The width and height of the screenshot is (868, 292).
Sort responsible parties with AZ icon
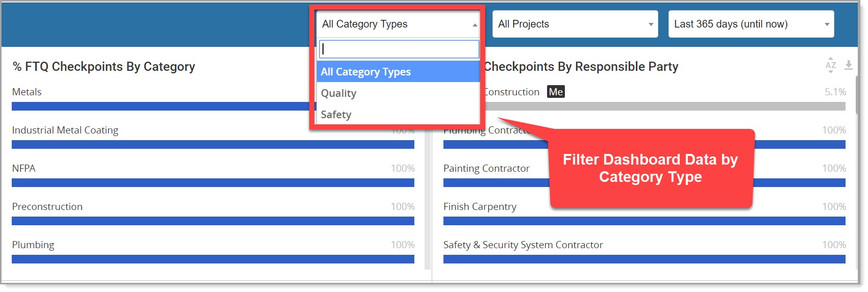[831, 65]
